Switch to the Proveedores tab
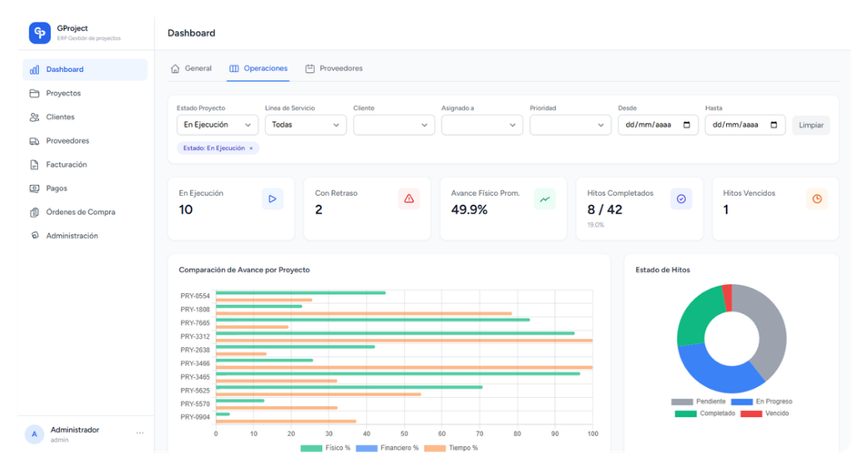The width and height of the screenshot is (868, 469). click(x=333, y=68)
